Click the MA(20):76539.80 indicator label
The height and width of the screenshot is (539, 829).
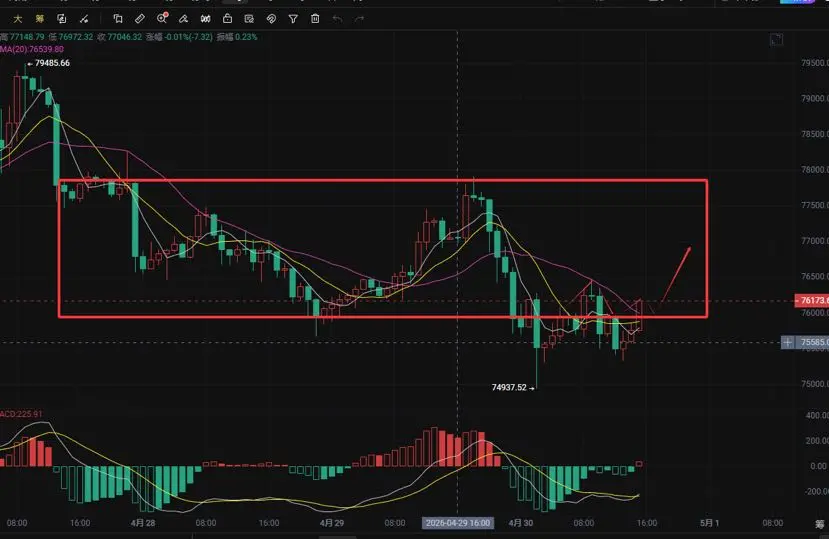pyautogui.click(x=32, y=49)
